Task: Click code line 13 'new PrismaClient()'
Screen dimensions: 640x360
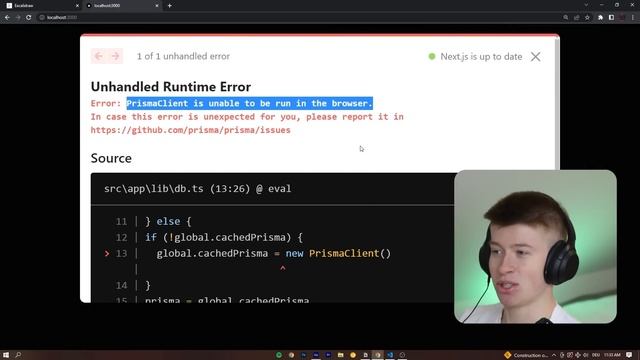Action: [273, 253]
